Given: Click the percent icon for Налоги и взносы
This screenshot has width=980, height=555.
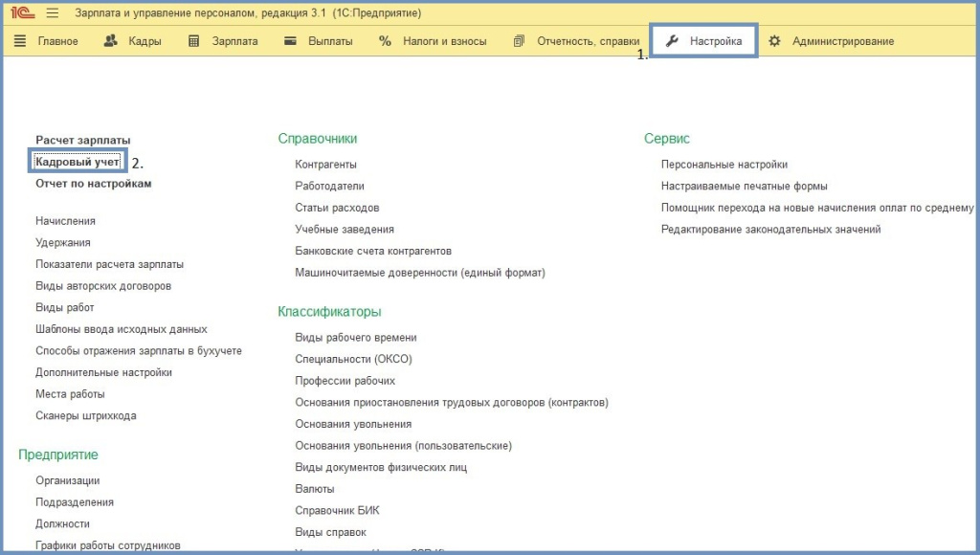Looking at the screenshot, I should coord(385,41).
